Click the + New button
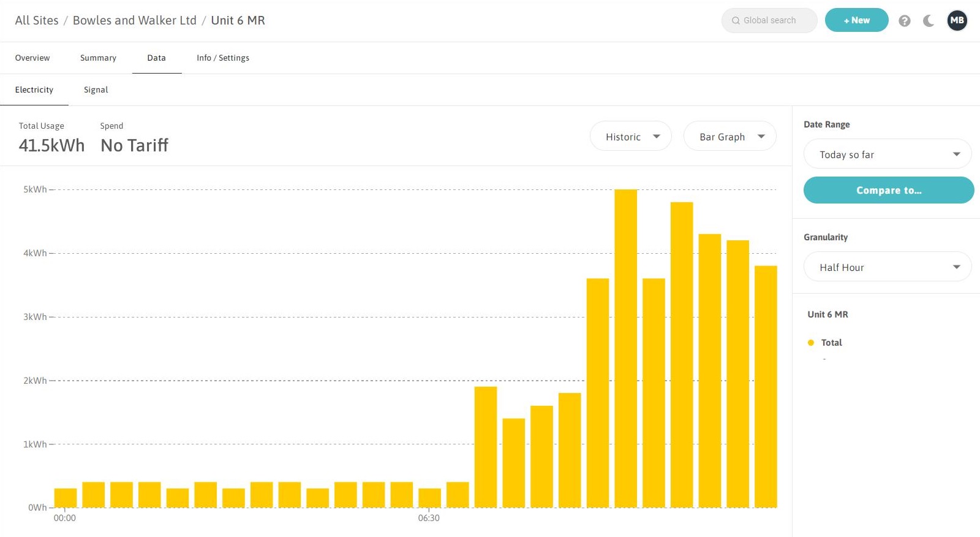Screen dimensions: 980x537 [856, 20]
